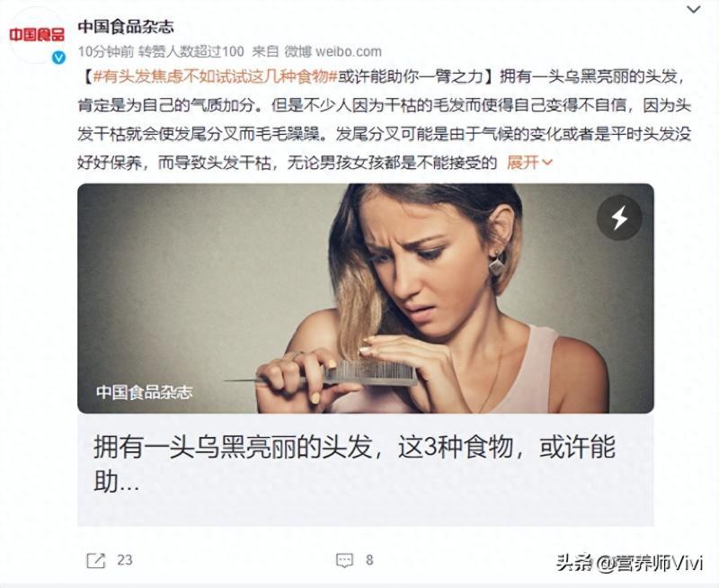Viewport: 719px width, 588px height.
Task: Click the 10分钟前 timestamp
Action: click(x=105, y=51)
